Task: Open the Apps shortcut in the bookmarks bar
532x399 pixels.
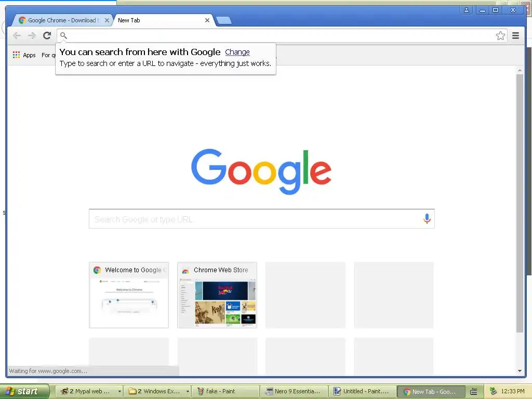Action: pyautogui.click(x=24, y=55)
